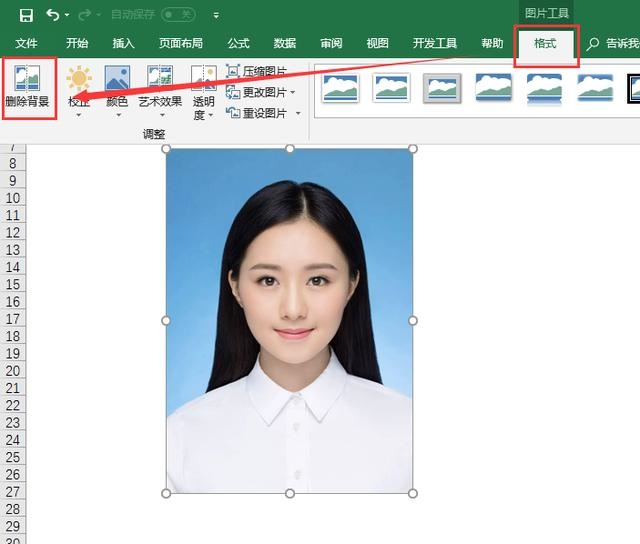Open the customize quick access toolbar dropdown
Image resolution: width=640 pixels, height=544 pixels.
coord(216,16)
